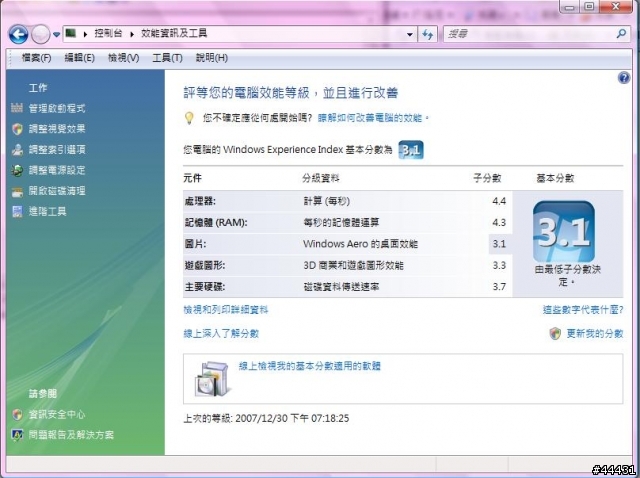Click the magnifier search icon
The height and width of the screenshot is (478, 640).
pos(621,34)
